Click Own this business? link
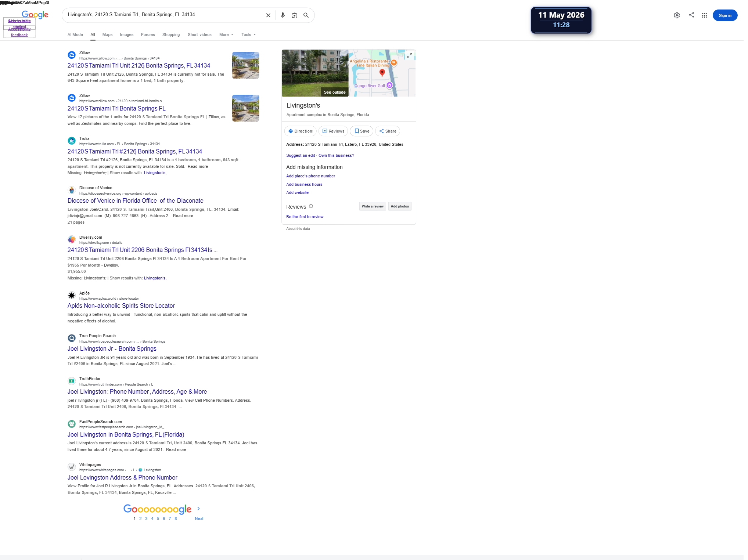 click(x=336, y=156)
